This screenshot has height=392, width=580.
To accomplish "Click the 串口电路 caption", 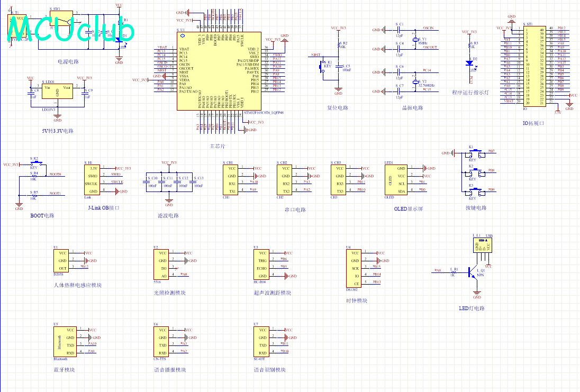I will pyautogui.click(x=295, y=209).
